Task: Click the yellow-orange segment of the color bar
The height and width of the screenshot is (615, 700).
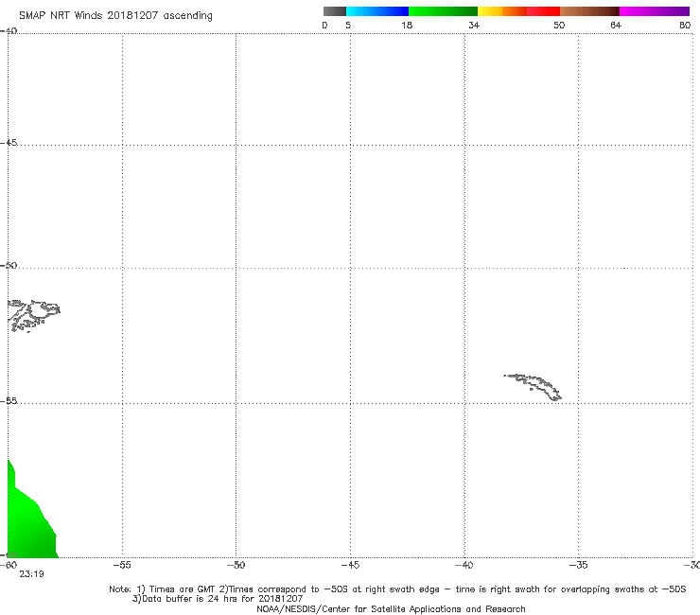Action: pos(502,11)
